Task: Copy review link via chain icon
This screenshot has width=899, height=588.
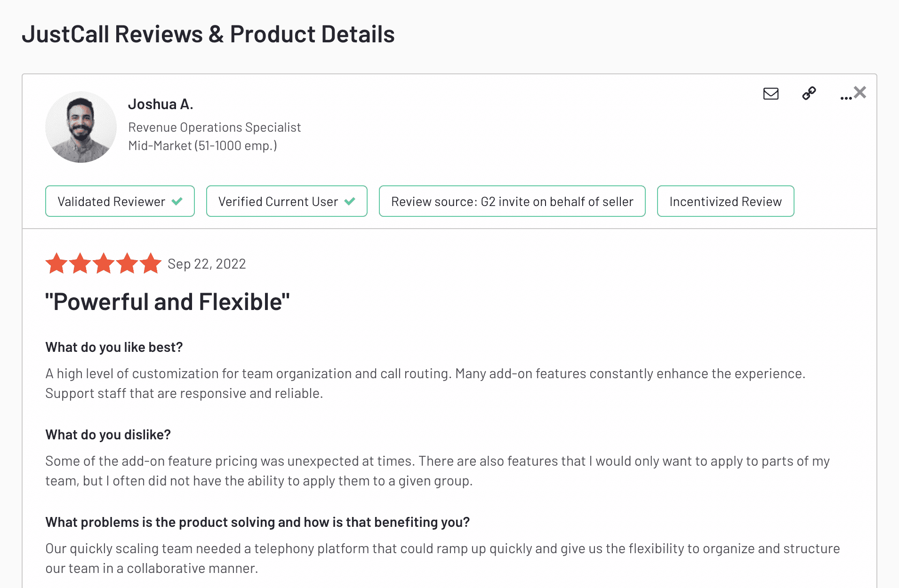Action: [x=809, y=94]
